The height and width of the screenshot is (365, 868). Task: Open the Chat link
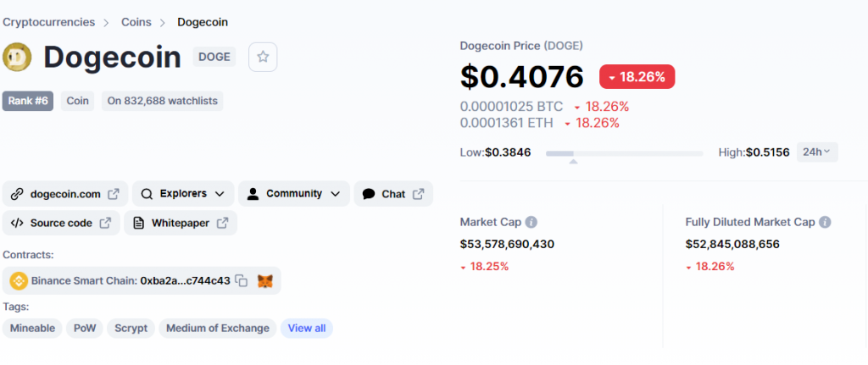pyautogui.click(x=393, y=194)
